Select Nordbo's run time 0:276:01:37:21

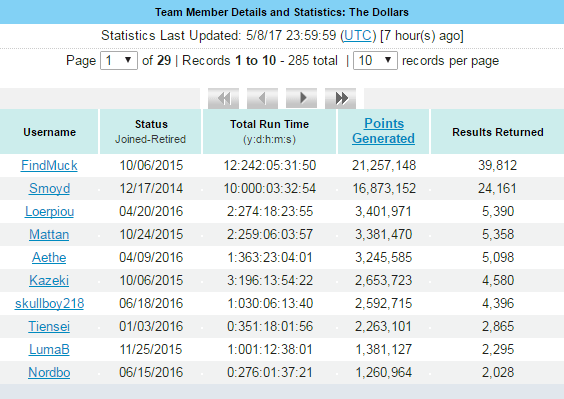pos(270,373)
